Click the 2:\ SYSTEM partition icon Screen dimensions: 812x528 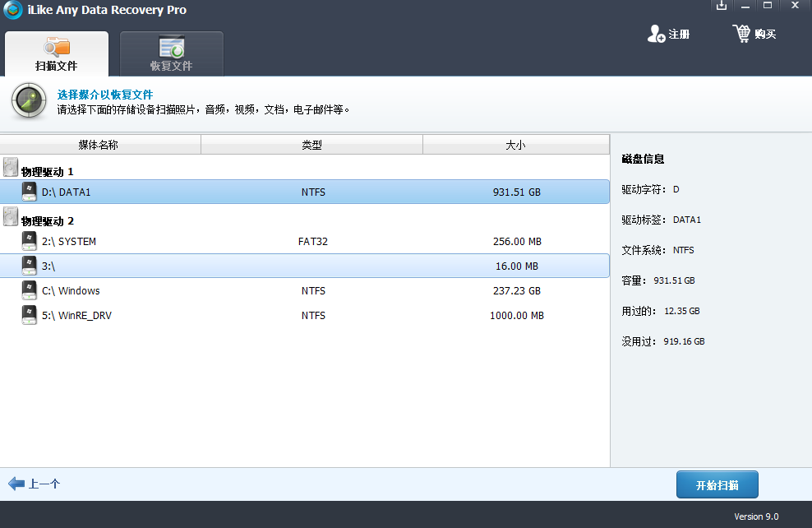pos(30,242)
